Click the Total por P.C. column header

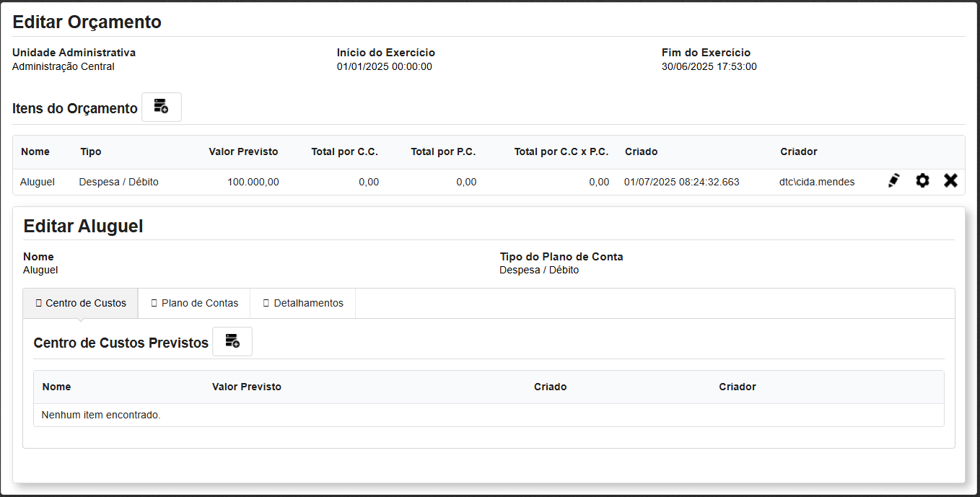click(443, 151)
